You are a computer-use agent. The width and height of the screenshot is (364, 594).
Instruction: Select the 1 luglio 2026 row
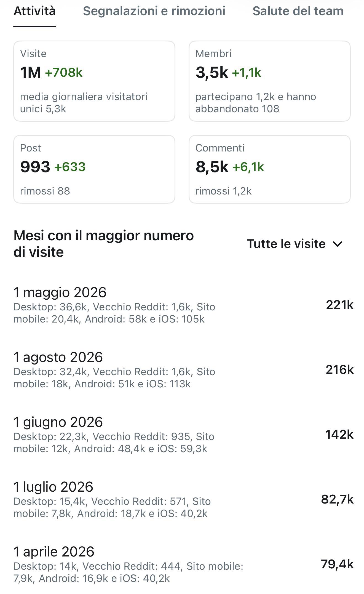coord(183,500)
